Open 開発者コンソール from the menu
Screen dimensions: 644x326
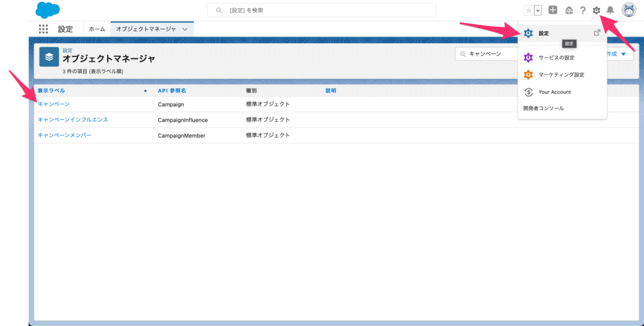(543, 108)
